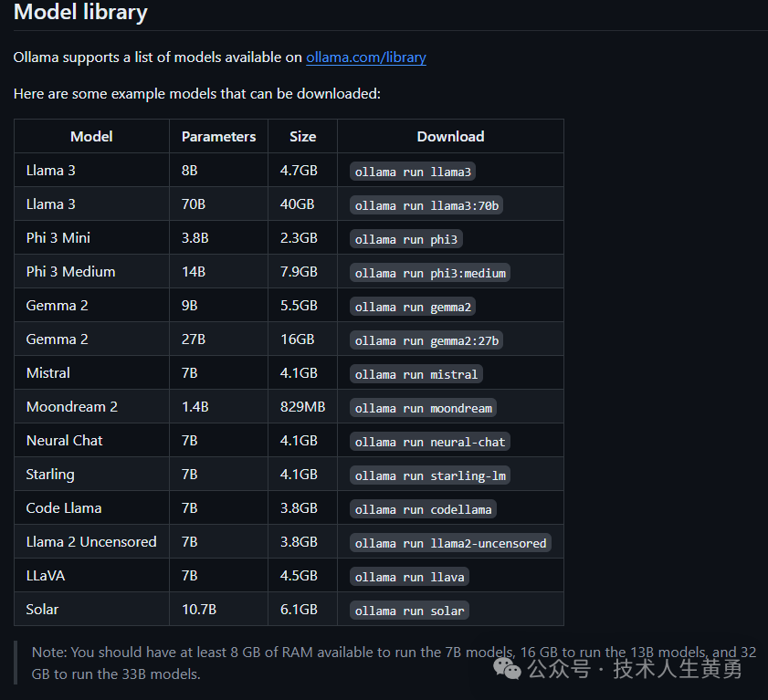Viewport: 768px width, 700px height.
Task: Click the 'ollama run llama3' command
Action: click(413, 172)
